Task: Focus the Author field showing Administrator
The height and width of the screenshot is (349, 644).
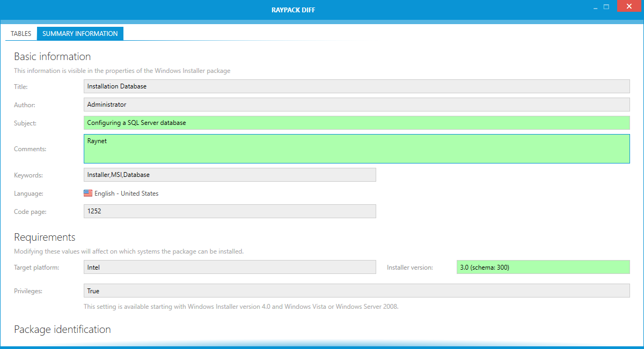Action: tap(356, 105)
